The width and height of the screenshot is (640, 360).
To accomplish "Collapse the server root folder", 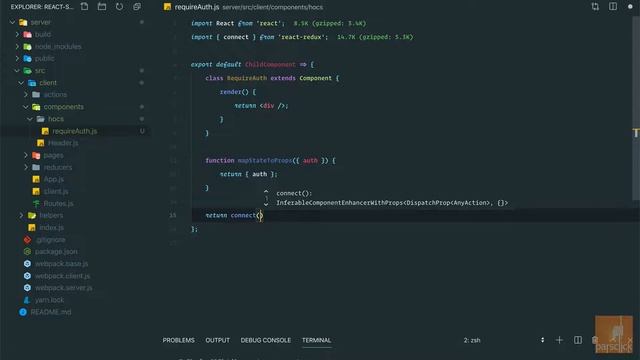I will (13, 22).
